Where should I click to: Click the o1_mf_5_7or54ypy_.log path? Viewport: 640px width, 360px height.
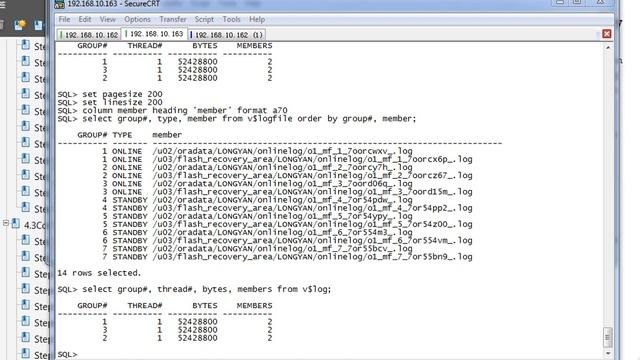tap(282, 216)
